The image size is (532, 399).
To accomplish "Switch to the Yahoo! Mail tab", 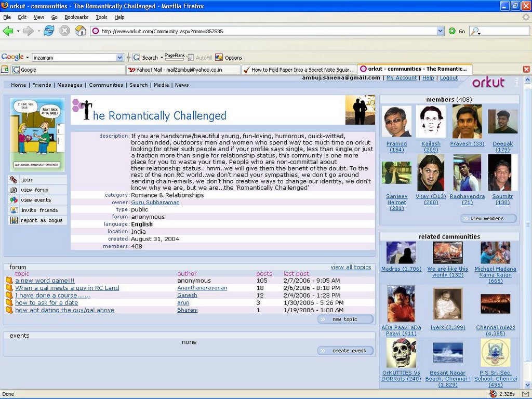I will tap(183, 70).
